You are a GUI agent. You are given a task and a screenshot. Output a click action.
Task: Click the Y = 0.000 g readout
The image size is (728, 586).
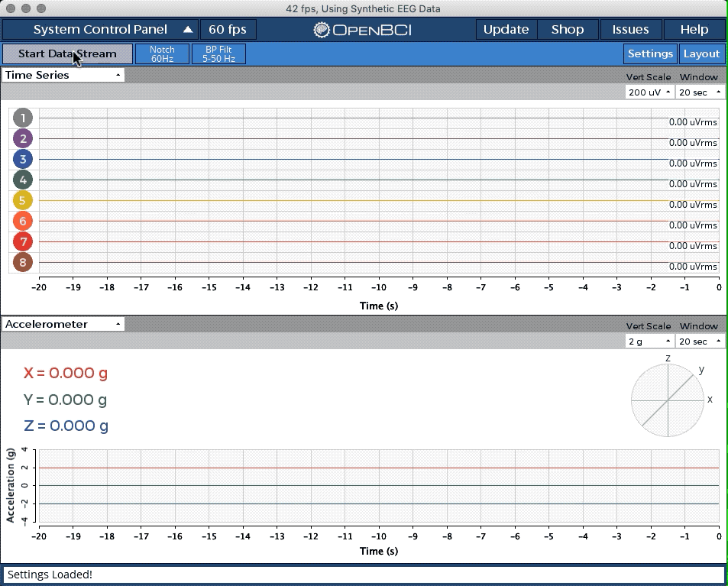point(66,400)
